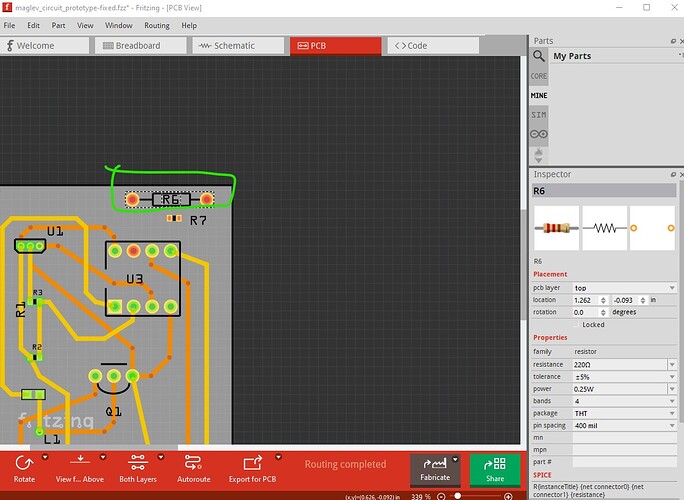The width and height of the screenshot is (684, 500).
Task: Select the U3 chip on the PCB
Action: coord(143,279)
